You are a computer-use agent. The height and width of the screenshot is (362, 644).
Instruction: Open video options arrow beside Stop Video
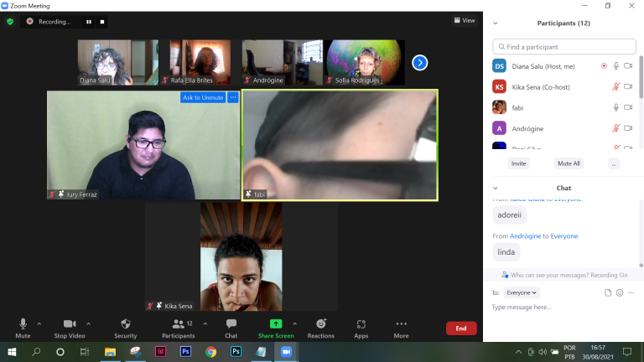pyautogui.click(x=88, y=323)
